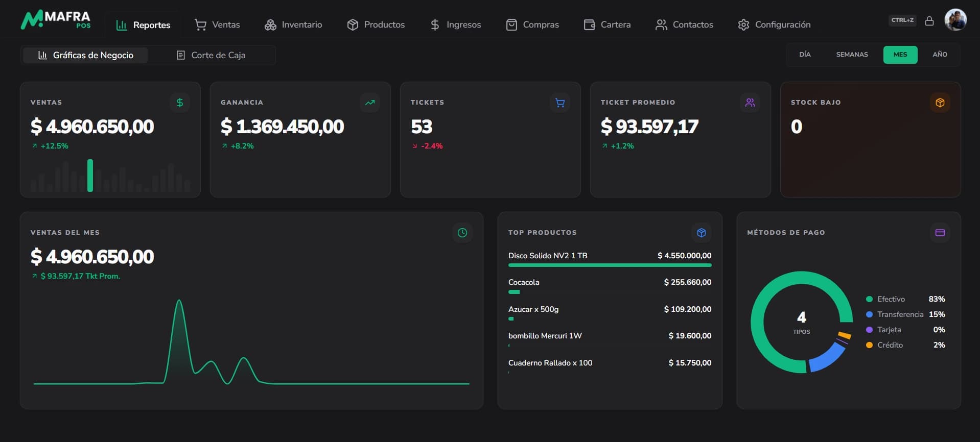The width and height of the screenshot is (980, 442).
Task: Open Configuración settings
Action: (774, 24)
